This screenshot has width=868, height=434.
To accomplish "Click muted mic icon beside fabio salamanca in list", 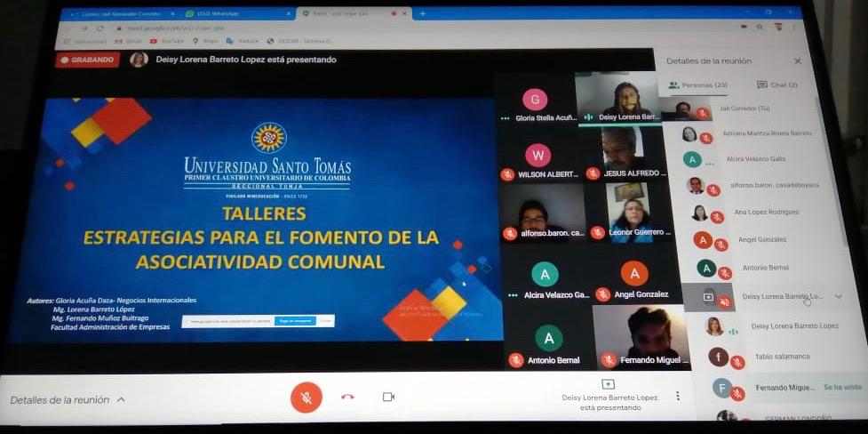I will (x=737, y=363).
